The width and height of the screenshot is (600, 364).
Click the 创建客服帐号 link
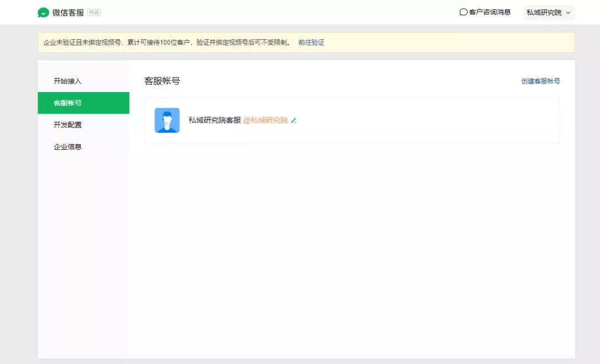coord(540,81)
